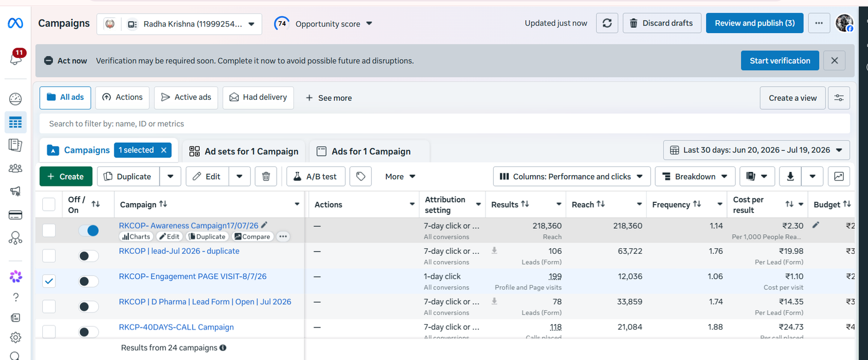Open the charts panel icon
The height and width of the screenshot is (360, 868).
[x=839, y=177]
